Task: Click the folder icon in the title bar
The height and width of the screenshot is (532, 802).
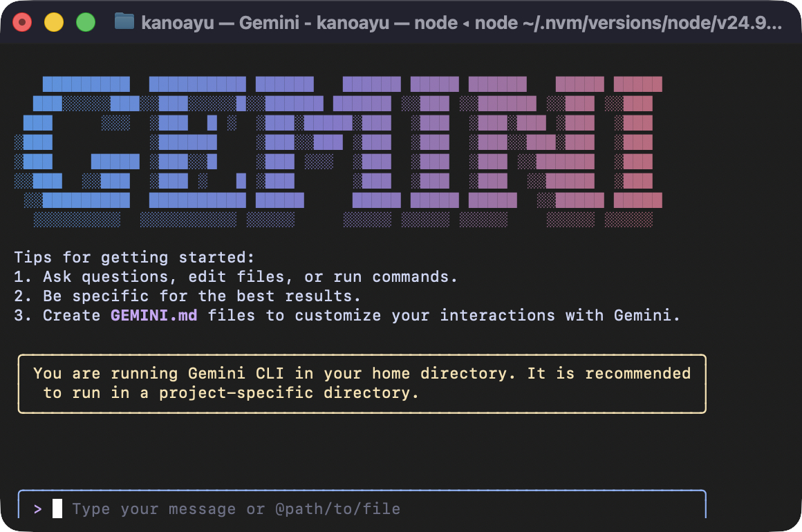Action: pyautogui.click(x=124, y=22)
